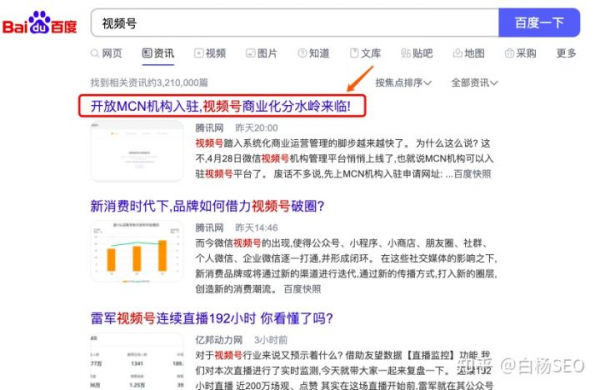Click 腾讯网 source of the MCN article
Screen dimensions: 600x390
tap(209, 128)
